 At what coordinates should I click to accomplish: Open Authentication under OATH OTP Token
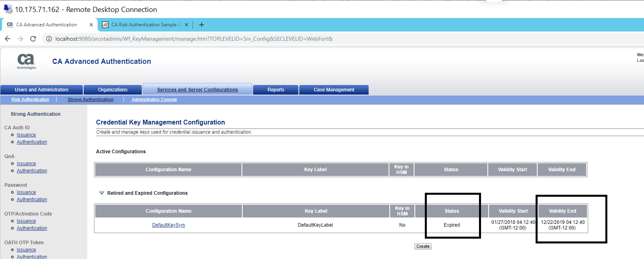(x=32, y=257)
